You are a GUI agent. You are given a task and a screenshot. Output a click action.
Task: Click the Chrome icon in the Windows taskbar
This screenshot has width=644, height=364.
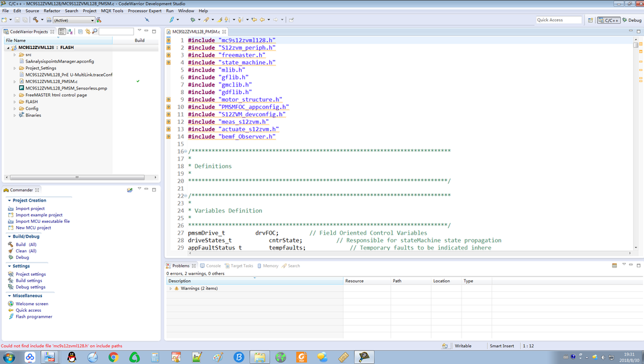pos(113,357)
